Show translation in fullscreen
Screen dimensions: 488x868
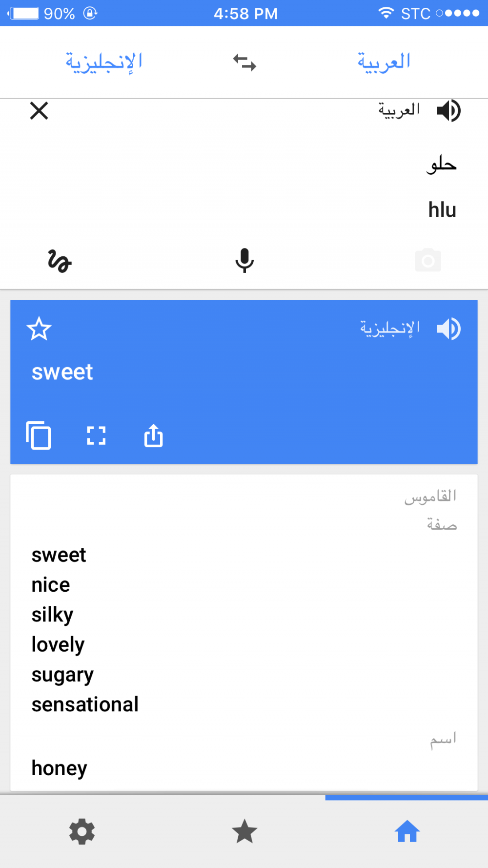pyautogui.click(x=96, y=435)
